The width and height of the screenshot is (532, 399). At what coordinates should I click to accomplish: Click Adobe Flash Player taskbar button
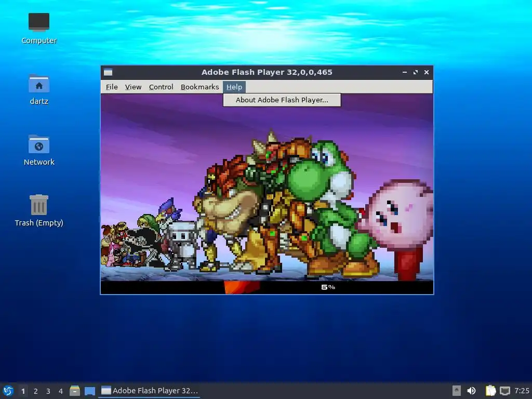click(149, 391)
